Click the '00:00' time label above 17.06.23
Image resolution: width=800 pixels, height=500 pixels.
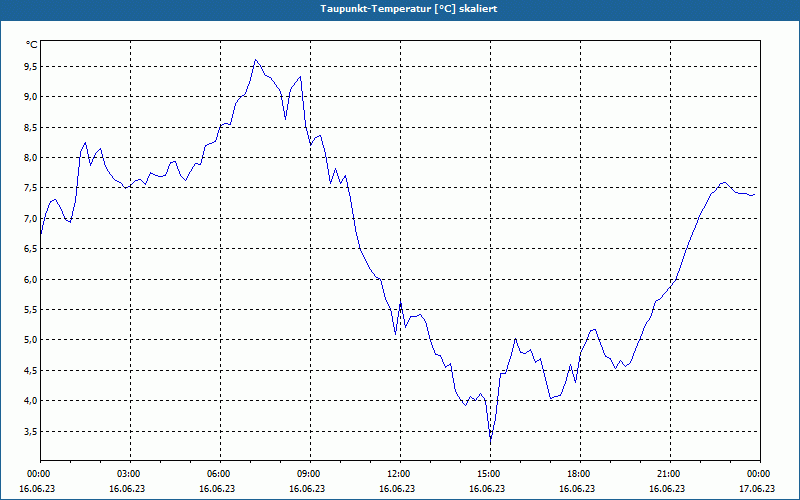[758, 474]
